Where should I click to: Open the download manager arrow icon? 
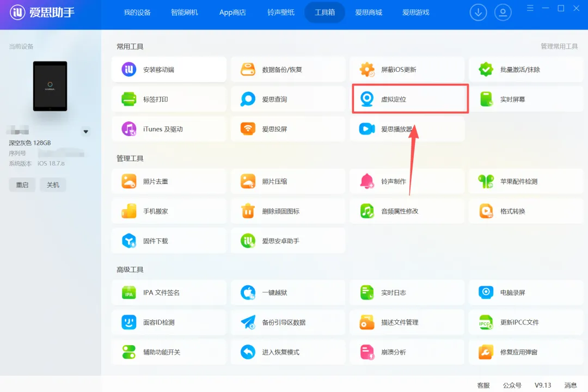tap(478, 13)
